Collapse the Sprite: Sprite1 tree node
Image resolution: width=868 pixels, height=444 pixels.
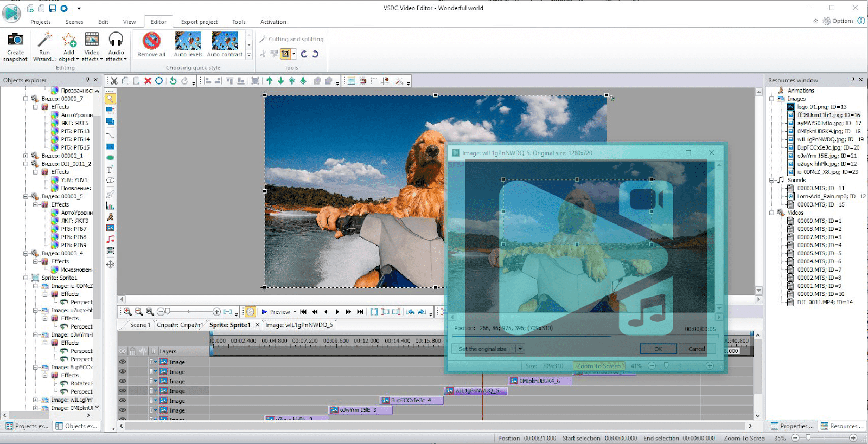click(x=25, y=278)
